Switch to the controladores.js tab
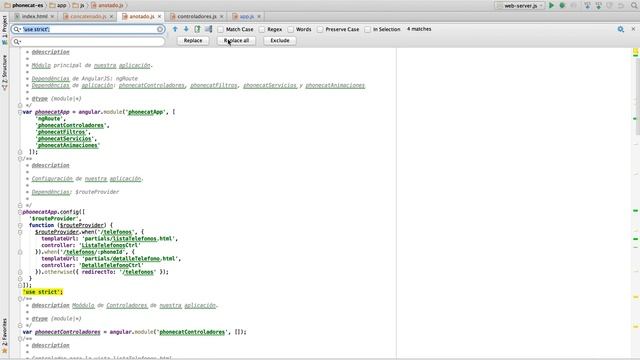This screenshot has width=640, height=360. pyautogui.click(x=196, y=16)
